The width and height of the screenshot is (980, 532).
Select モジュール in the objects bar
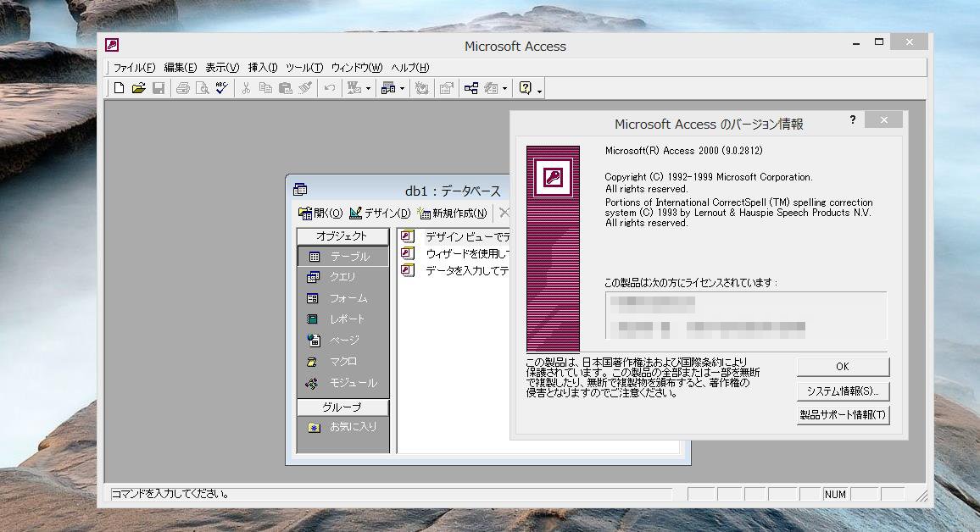(x=343, y=383)
